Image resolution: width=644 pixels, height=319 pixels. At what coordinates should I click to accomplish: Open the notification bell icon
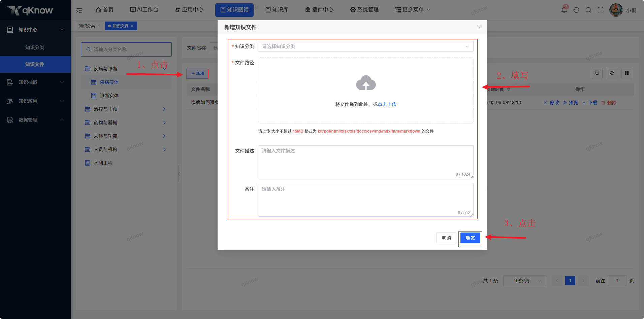coord(564,10)
